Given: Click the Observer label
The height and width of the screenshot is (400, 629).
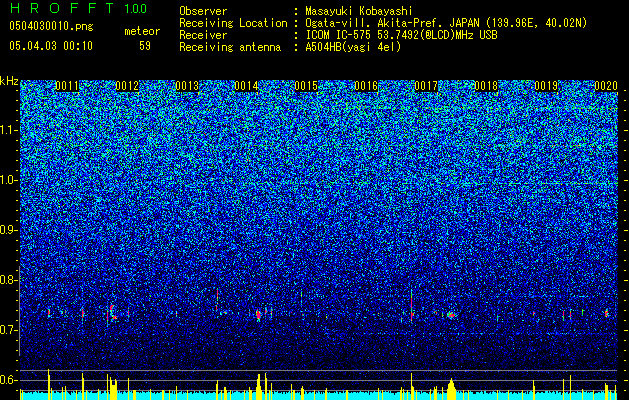Looking at the screenshot, I should tap(203, 11).
